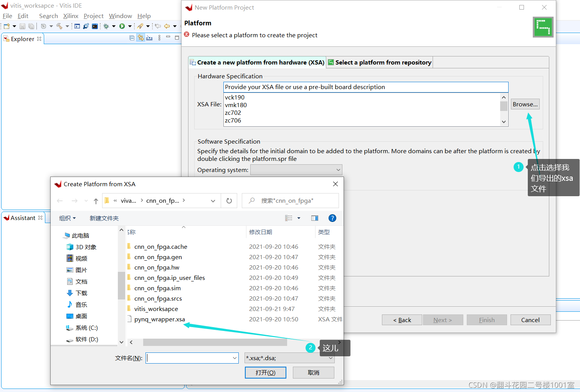The height and width of the screenshot is (392, 580).
Task: Open the Xilinx menu
Action: 71,16
